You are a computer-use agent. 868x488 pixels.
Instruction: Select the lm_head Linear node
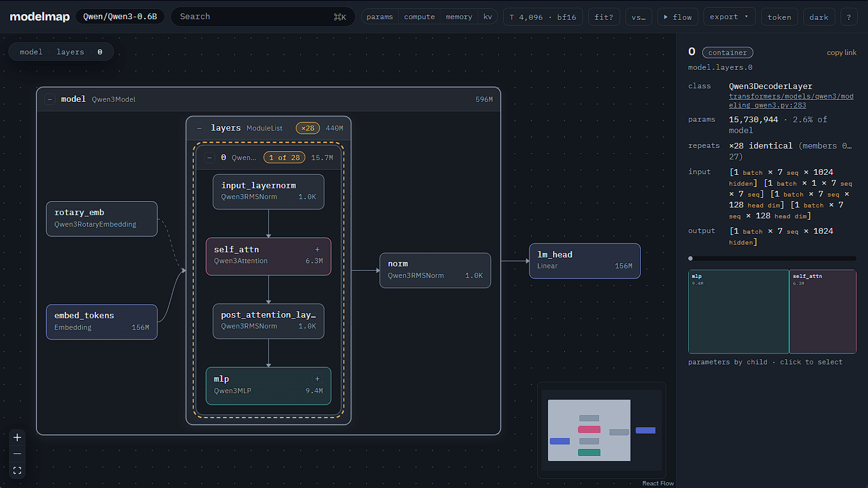coord(584,261)
